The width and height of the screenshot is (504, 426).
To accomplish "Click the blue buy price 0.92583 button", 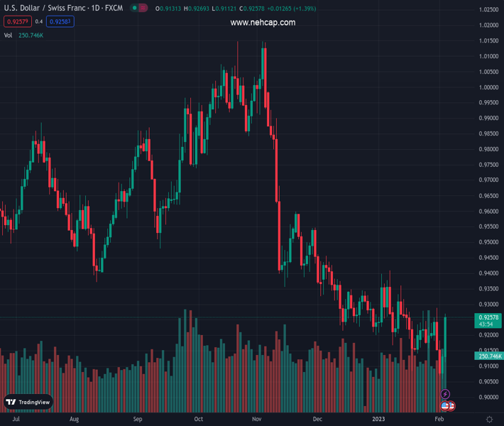I will click(60, 21).
